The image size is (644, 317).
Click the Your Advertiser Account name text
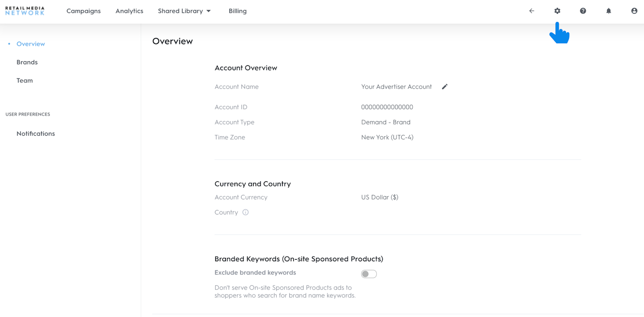click(396, 87)
